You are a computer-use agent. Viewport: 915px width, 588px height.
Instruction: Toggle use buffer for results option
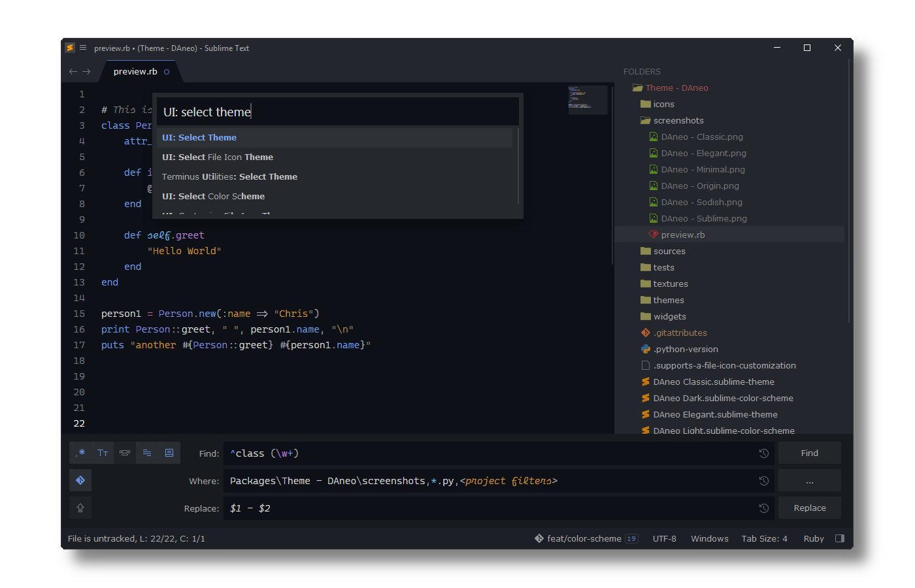click(169, 453)
